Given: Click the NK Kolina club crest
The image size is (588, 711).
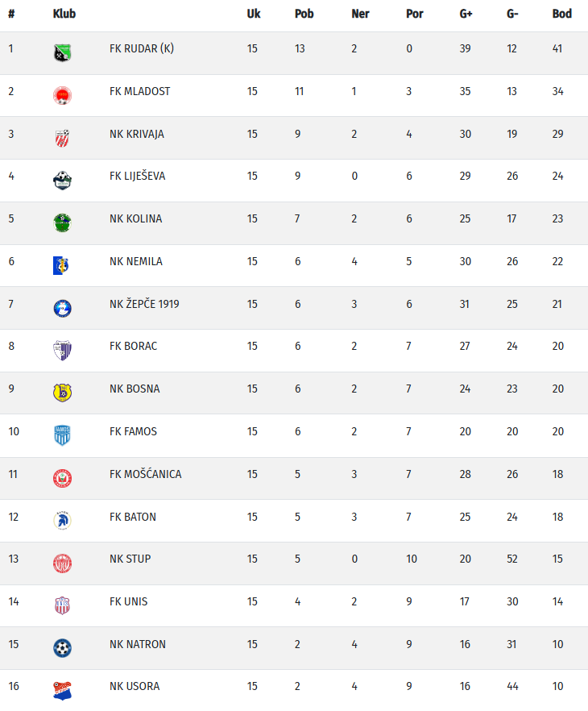Looking at the screenshot, I should pyautogui.click(x=62, y=223).
